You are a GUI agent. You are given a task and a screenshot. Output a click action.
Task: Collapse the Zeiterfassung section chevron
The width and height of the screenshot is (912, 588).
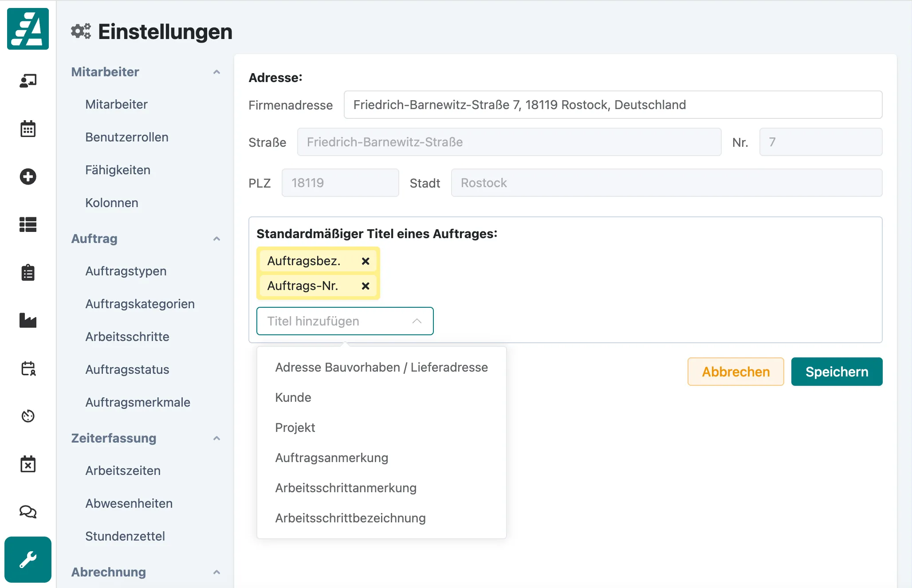[x=216, y=438]
